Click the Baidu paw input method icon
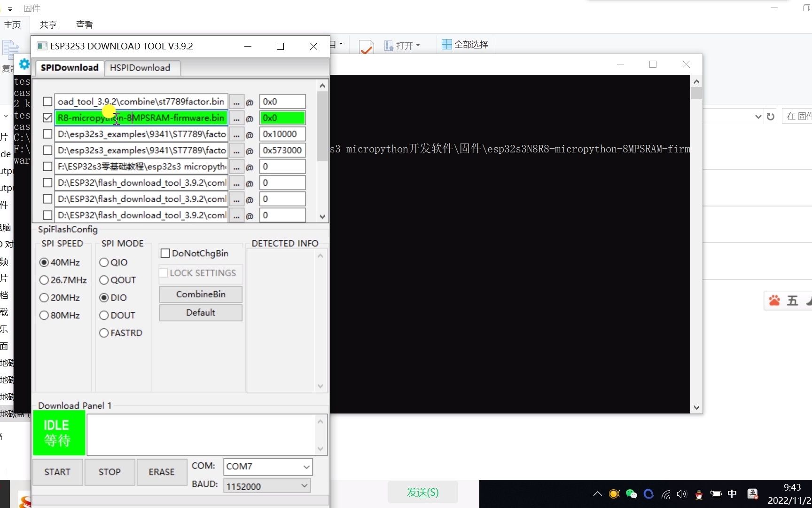Viewport: 812px width, 508px height. [x=774, y=301]
